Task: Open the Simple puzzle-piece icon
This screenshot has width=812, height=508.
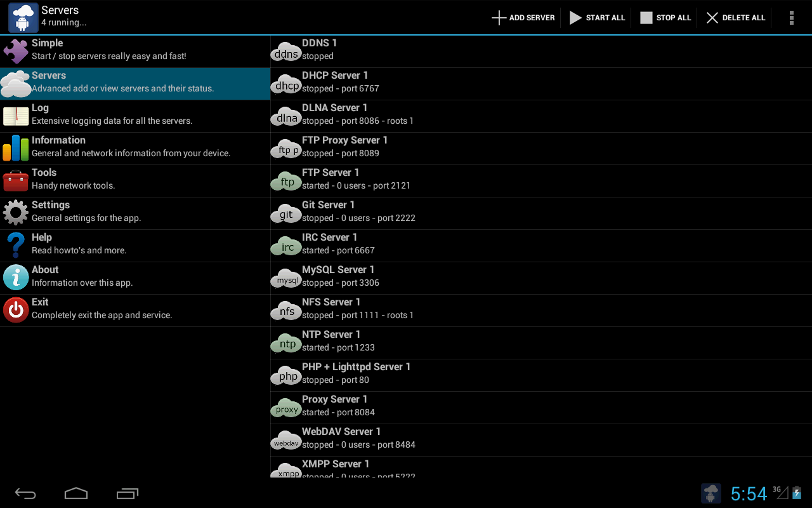Action: click(16, 51)
